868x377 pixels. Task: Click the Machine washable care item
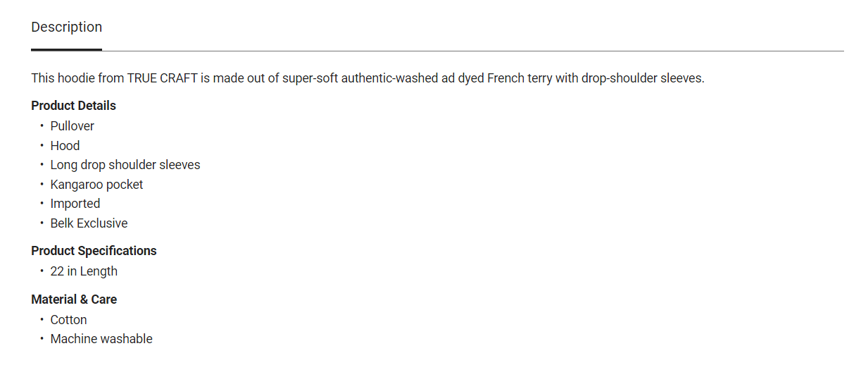point(101,339)
